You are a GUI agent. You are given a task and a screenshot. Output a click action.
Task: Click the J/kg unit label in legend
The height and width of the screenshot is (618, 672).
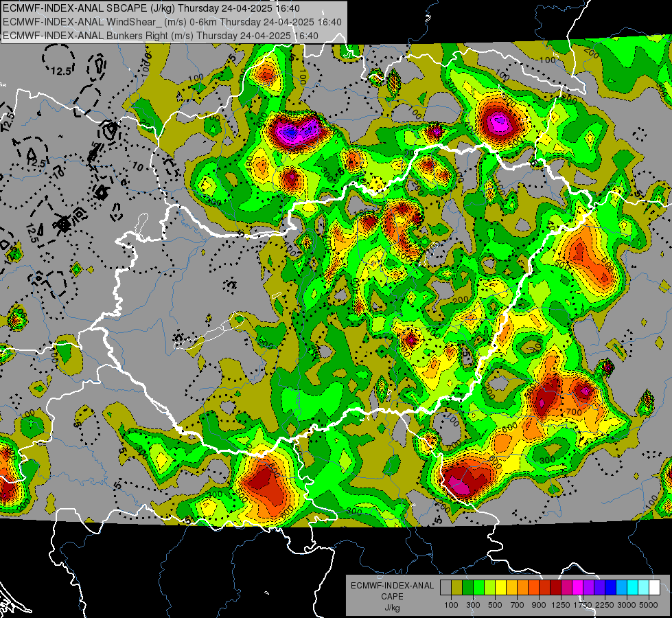pyautogui.click(x=392, y=608)
